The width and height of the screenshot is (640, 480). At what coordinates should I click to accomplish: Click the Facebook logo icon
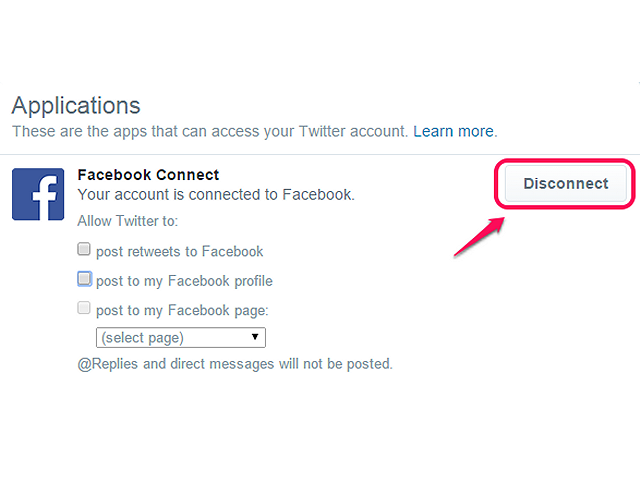(38, 194)
